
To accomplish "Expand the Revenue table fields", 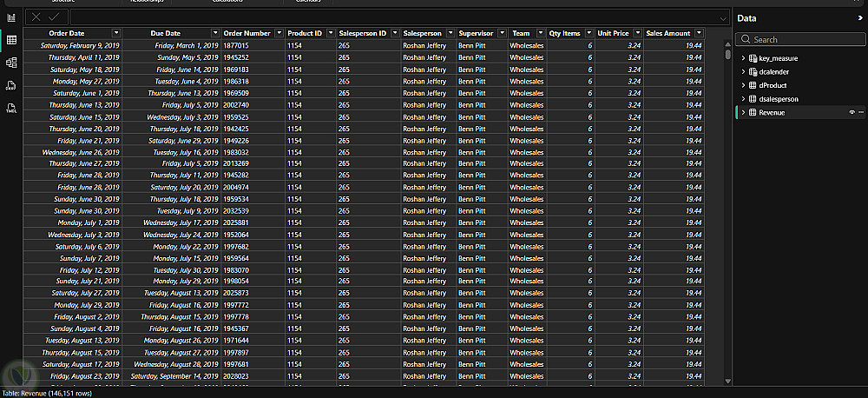I will tap(743, 112).
